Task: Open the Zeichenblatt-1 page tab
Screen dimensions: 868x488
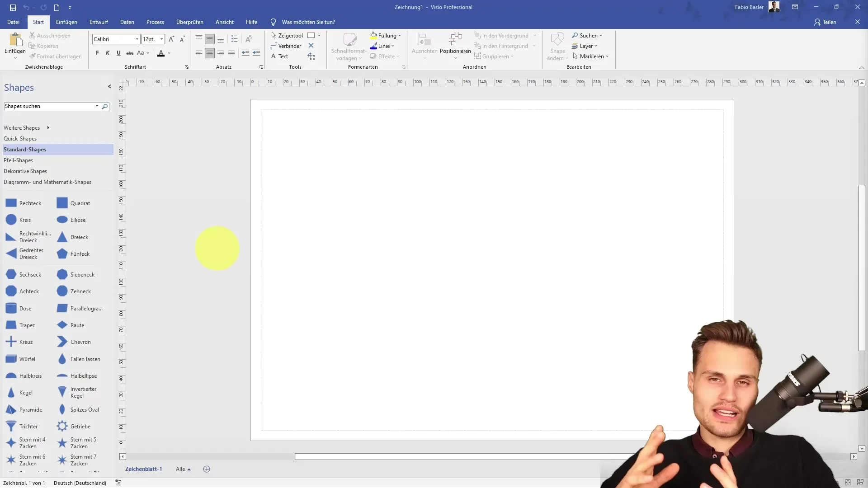Action: (143, 469)
